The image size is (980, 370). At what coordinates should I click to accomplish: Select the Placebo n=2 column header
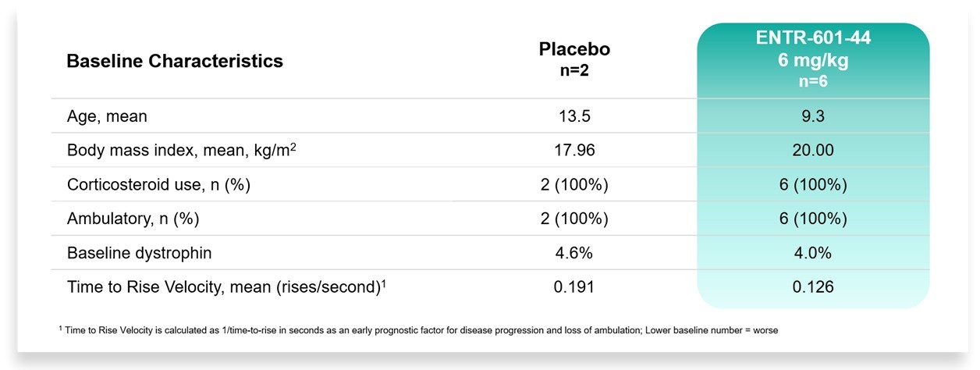(x=574, y=59)
